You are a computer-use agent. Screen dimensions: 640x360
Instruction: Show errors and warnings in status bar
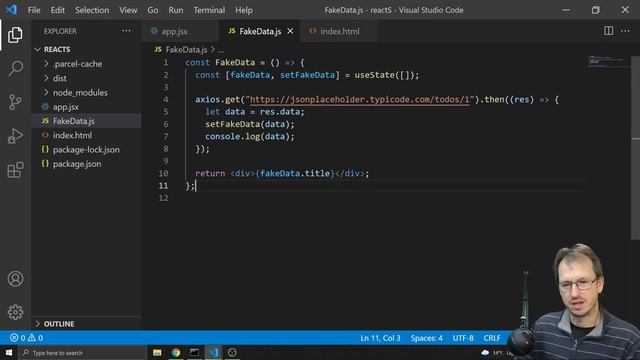pos(27,338)
